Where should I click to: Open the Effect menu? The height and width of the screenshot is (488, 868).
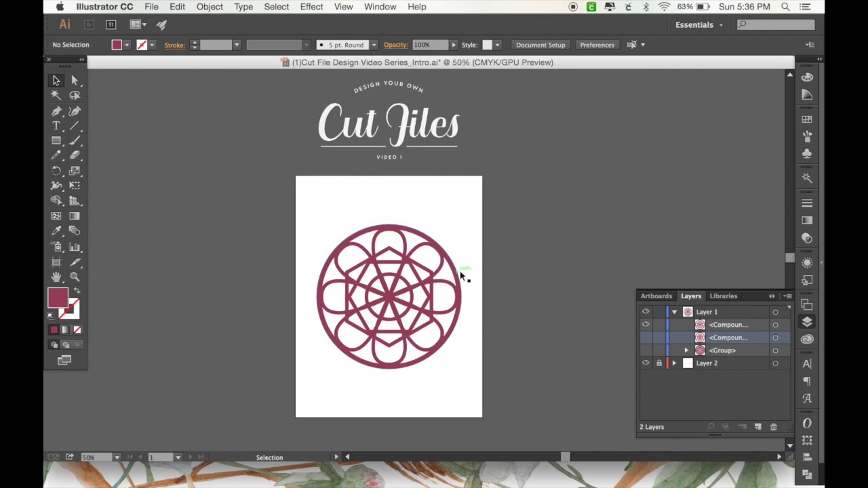pyautogui.click(x=311, y=7)
